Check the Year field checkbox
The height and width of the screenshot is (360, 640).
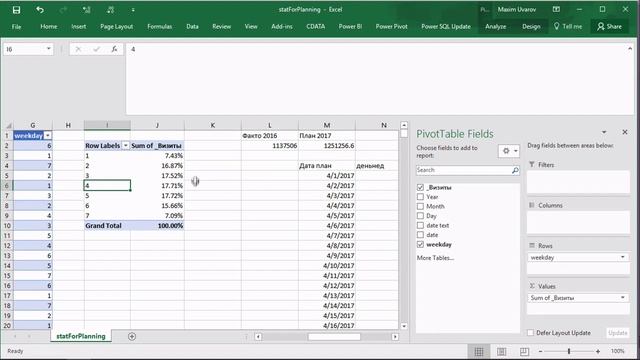coord(420,197)
